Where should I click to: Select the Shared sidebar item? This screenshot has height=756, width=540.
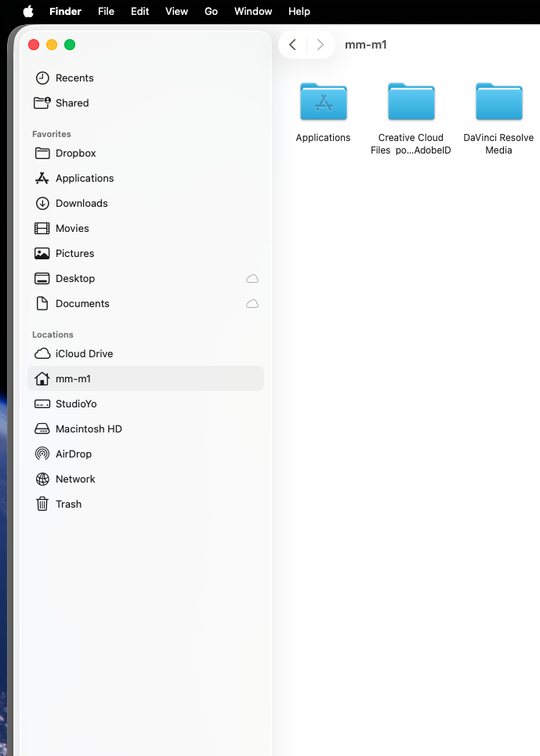(146, 103)
